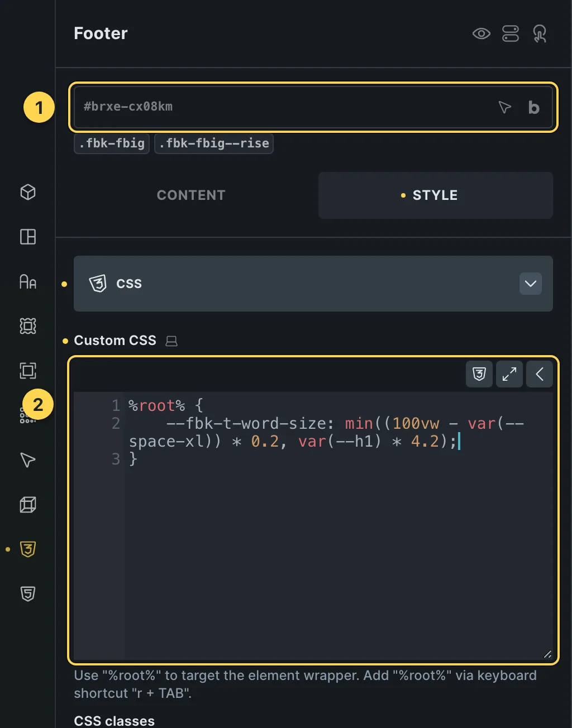572x728 pixels.
Task: Click the 'Footer' panel title
Action: 101,33
